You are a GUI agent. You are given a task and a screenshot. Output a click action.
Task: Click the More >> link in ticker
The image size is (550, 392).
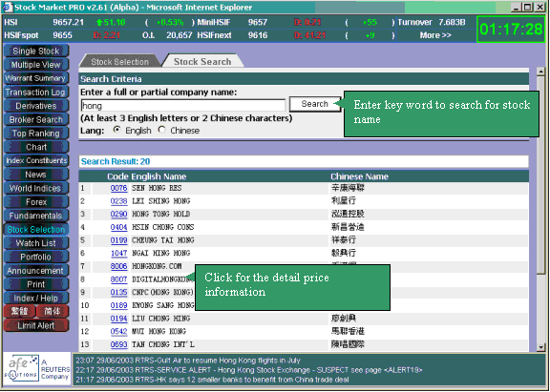(x=435, y=35)
